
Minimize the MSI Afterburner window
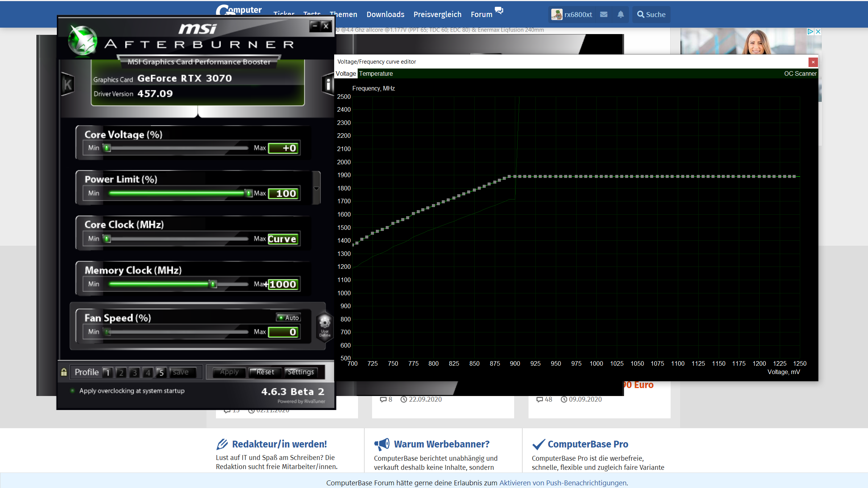click(314, 26)
